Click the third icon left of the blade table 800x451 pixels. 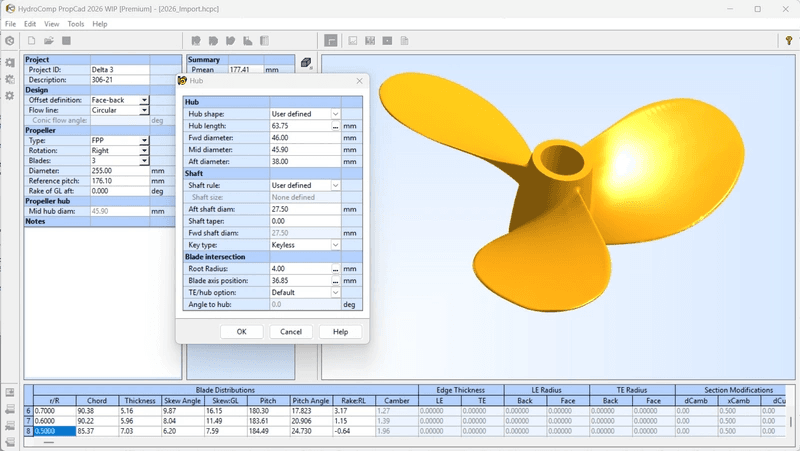coord(10,426)
